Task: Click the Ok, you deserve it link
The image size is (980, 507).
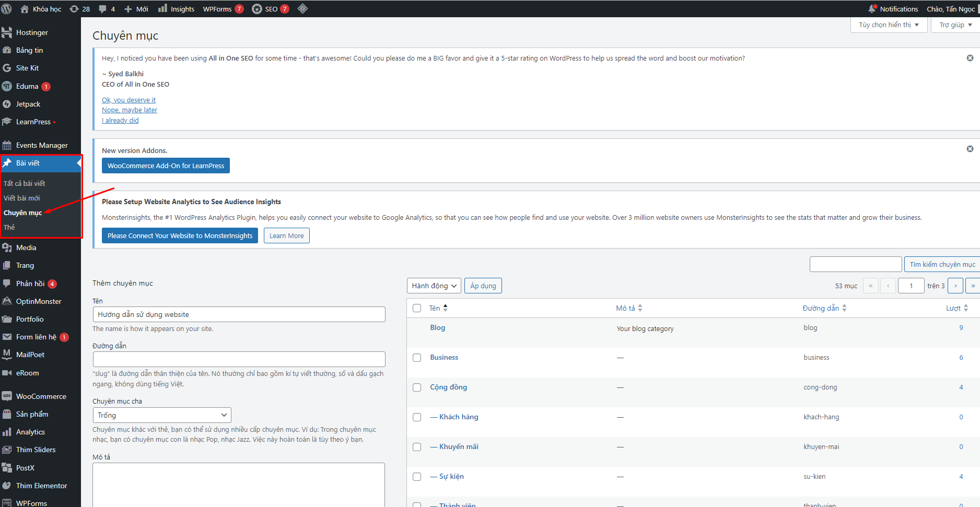Action: (129, 100)
